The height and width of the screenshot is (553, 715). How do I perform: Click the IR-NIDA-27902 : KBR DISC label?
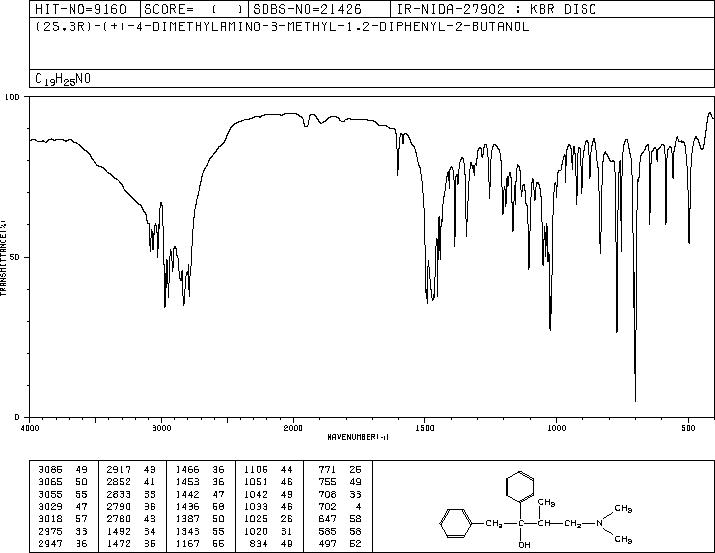pyautogui.click(x=496, y=9)
